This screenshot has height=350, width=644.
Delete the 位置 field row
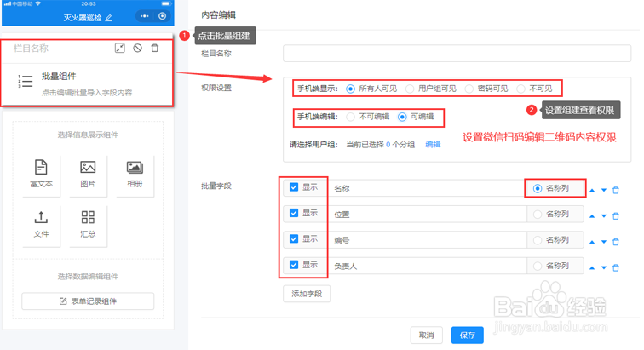(616, 216)
